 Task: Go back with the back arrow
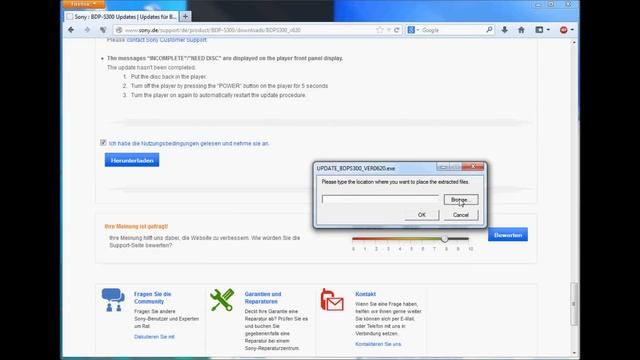click(71, 30)
